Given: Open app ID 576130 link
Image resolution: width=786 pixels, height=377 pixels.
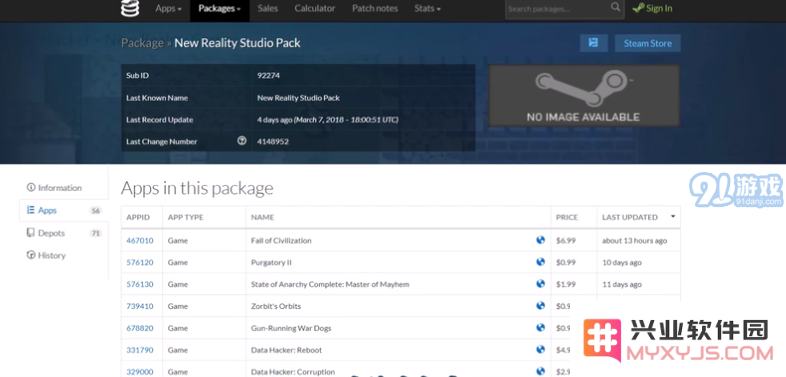Looking at the screenshot, I should tap(140, 284).
